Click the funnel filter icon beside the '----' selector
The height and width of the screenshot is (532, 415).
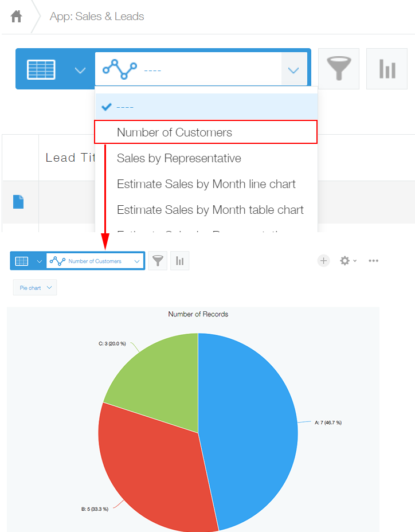pyautogui.click(x=338, y=69)
